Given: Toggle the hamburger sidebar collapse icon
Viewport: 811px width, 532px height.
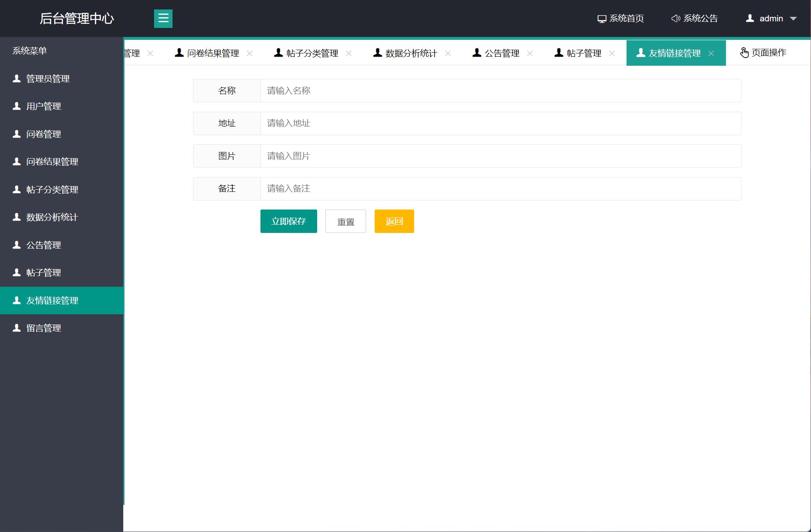Looking at the screenshot, I should pyautogui.click(x=163, y=18).
